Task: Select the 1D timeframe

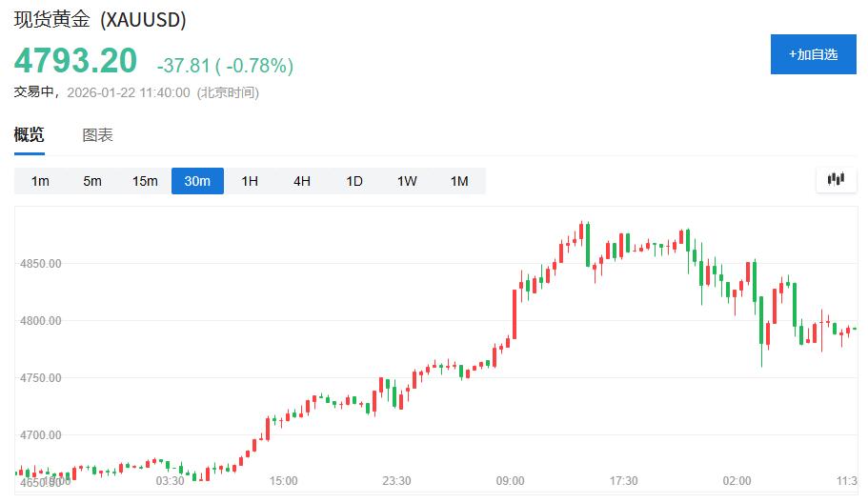Action: [354, 181]
